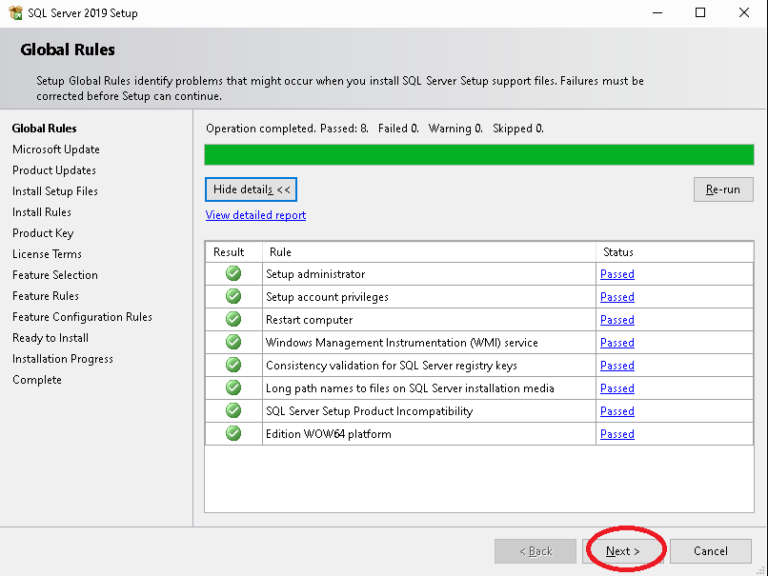768x576 pixels.
Task: Maximize the SQL Server 2019 Setup window
Action: point(700,13)
